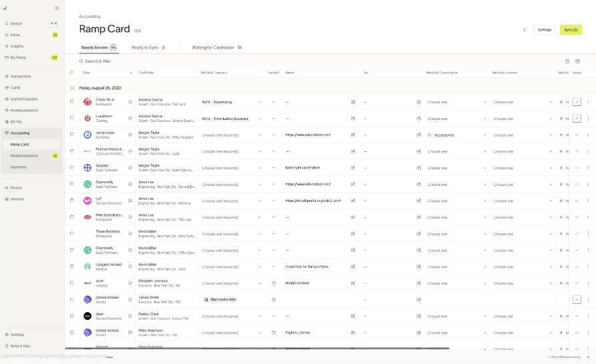Check the Lyft transaction row

(72, 200)
